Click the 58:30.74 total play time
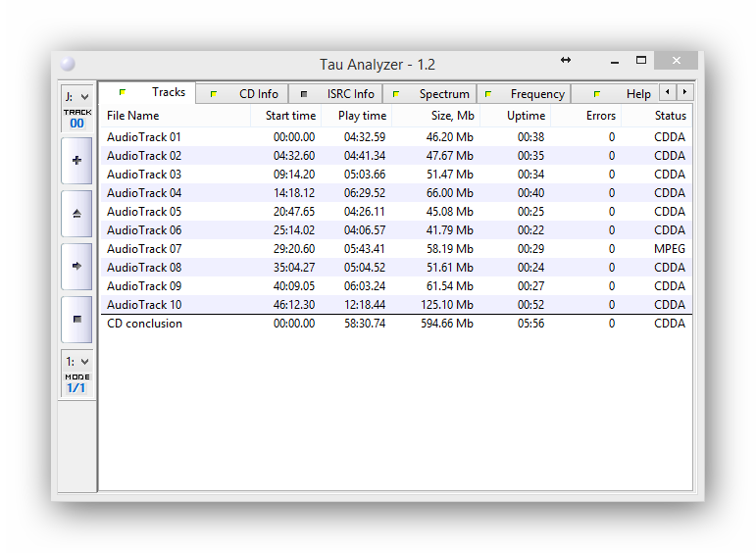The image size is (756, 553). pyautogui.click(x=365, y=324)
